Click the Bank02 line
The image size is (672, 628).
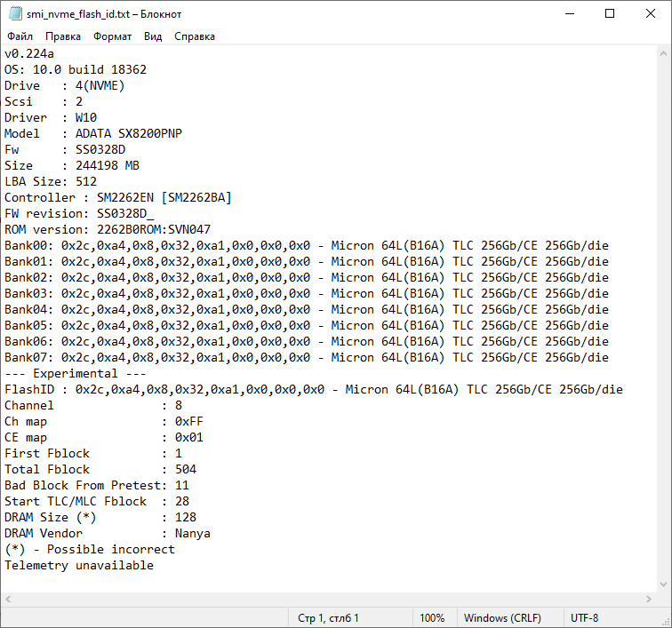coord(307,278)
